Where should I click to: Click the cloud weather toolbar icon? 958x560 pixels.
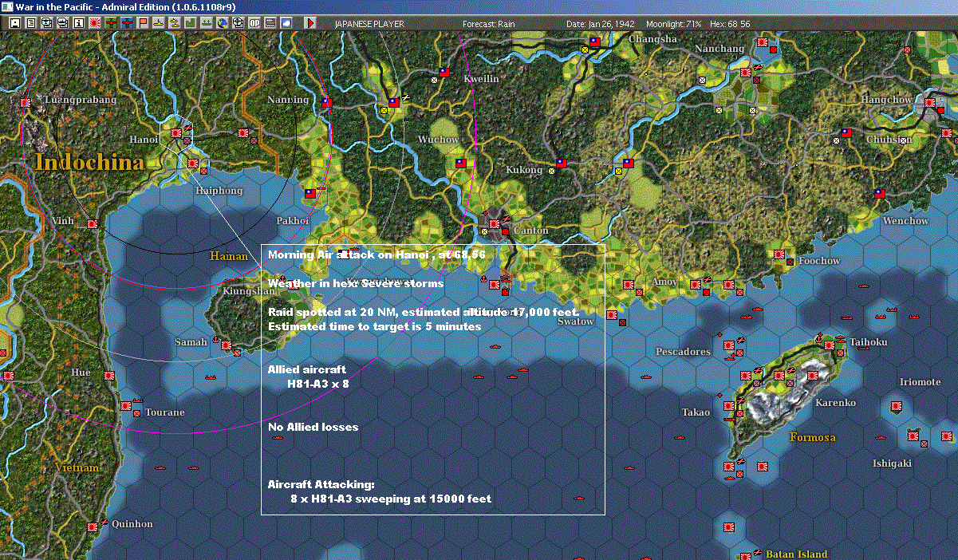(x=286, y=23)
